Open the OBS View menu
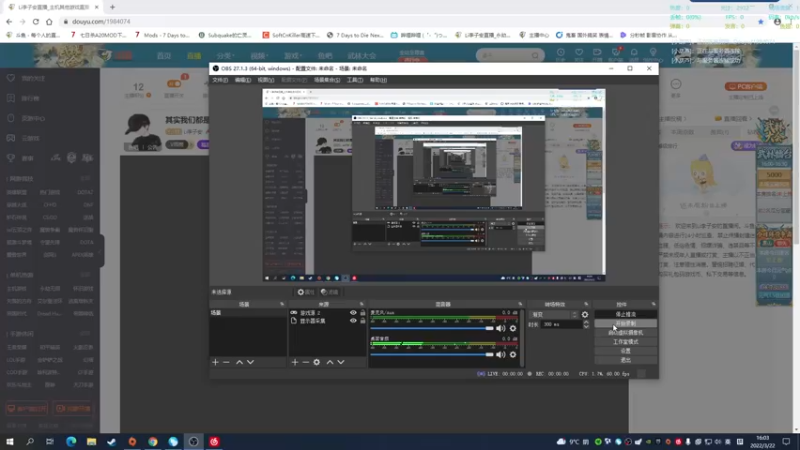 (x=265, y=80)
